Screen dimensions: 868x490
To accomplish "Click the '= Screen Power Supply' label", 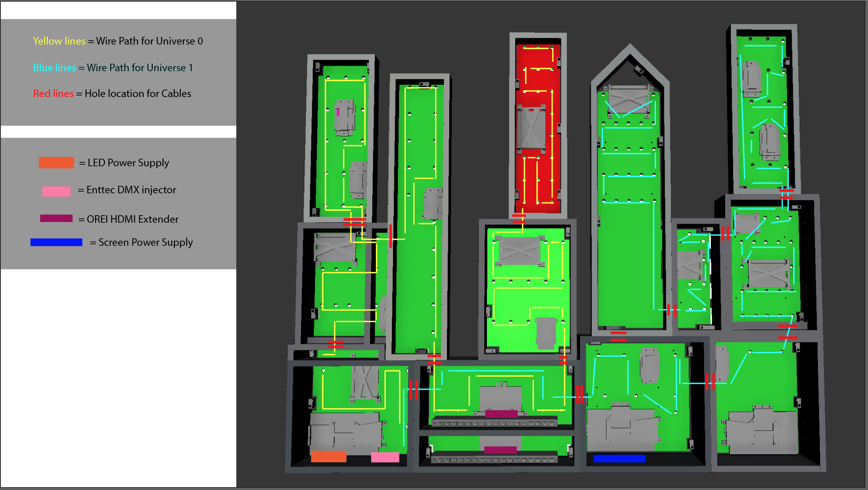I will click(x=141, y=242).
